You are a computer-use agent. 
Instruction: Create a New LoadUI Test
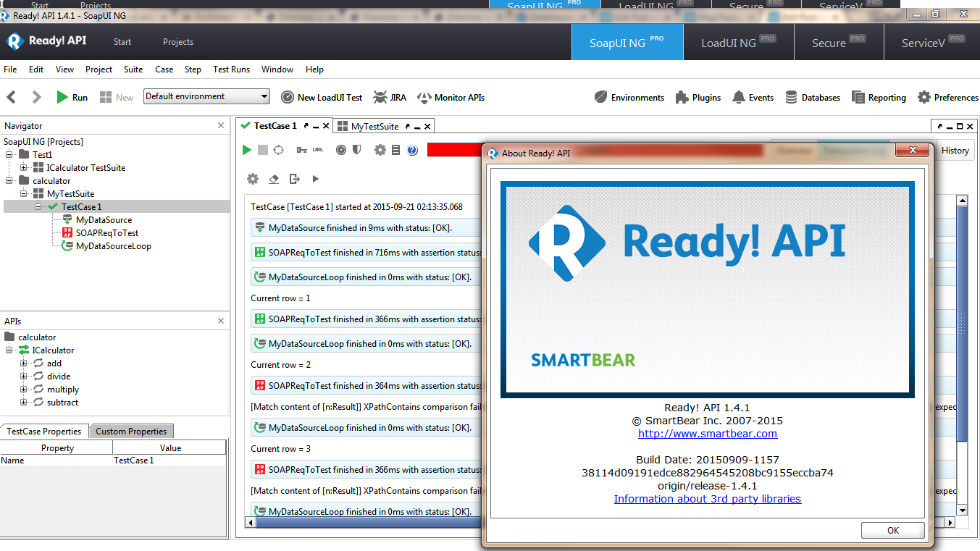pos(322,97)
